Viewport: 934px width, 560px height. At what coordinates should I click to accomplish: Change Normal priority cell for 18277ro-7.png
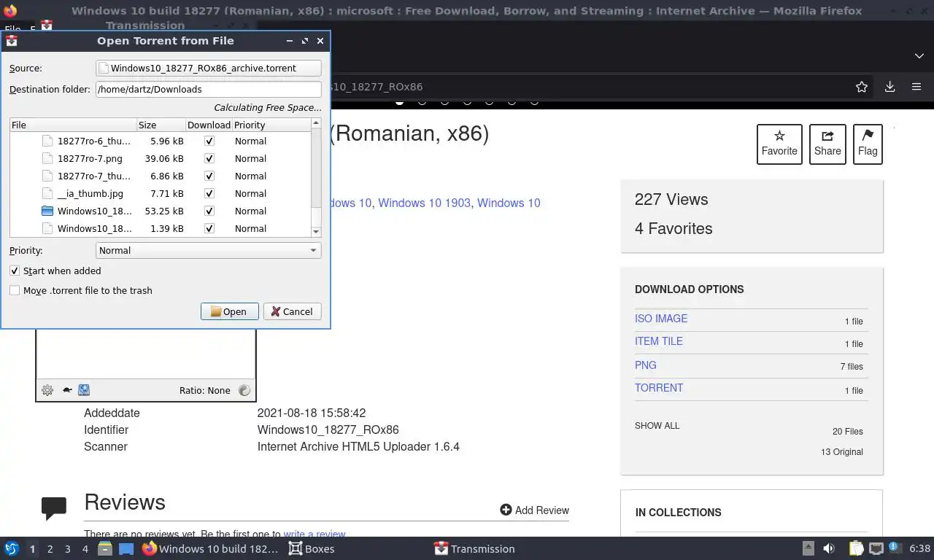pos(250,158)
